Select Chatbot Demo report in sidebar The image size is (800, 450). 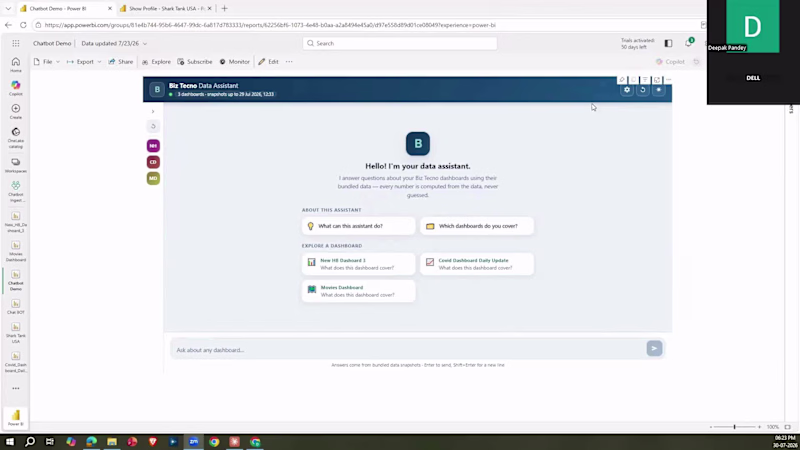[x=16, y=280]
